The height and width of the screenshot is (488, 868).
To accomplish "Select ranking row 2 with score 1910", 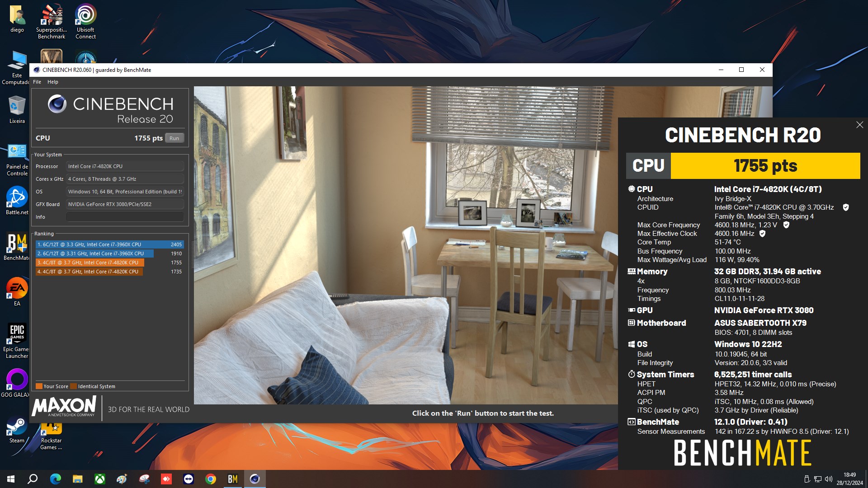I will tap(109, 253).
